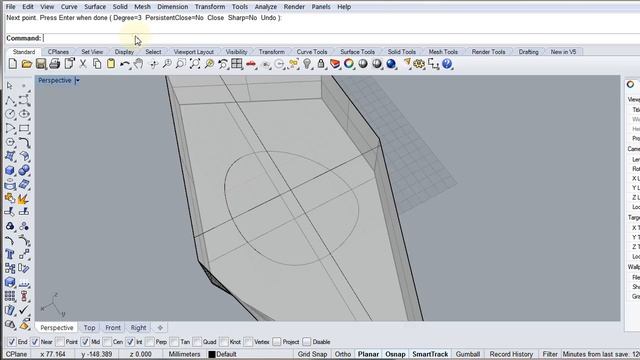The height and width of the screenshot is (360, 640).
Task: Click the Millimeters units status pane
Action: click(x=184, y=354)
